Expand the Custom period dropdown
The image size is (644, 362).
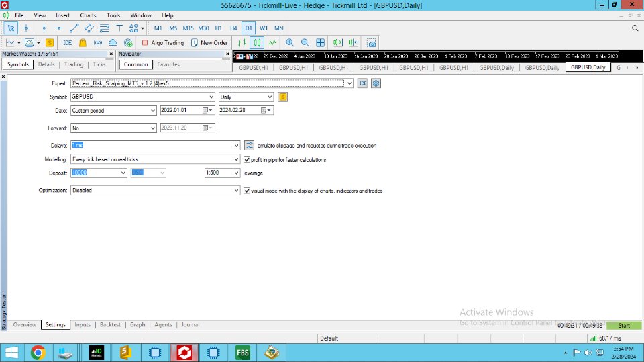tap(153, 111)
